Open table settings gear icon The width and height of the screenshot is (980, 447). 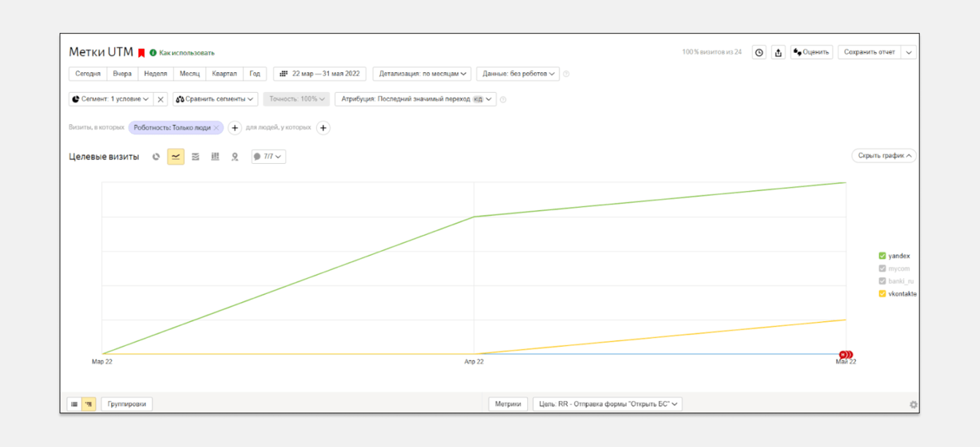913,405
